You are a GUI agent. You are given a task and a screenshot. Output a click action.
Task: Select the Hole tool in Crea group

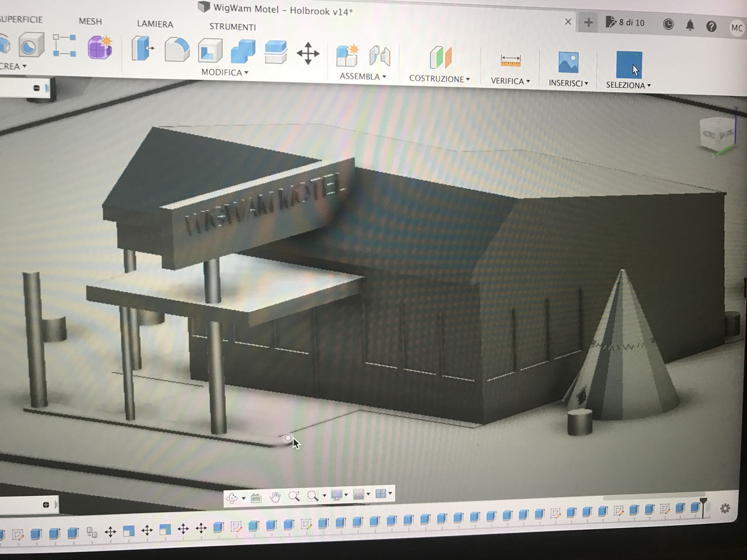30,46
